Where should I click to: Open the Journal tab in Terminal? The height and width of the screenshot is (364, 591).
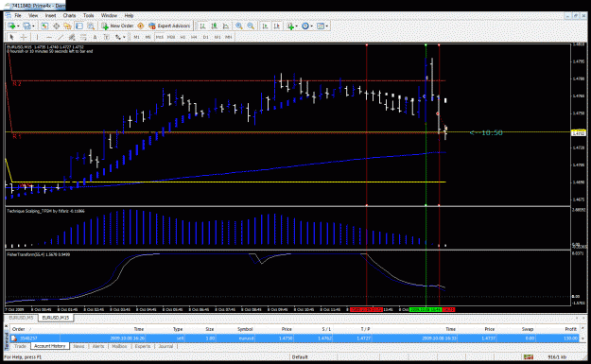[x=165, y=346]
